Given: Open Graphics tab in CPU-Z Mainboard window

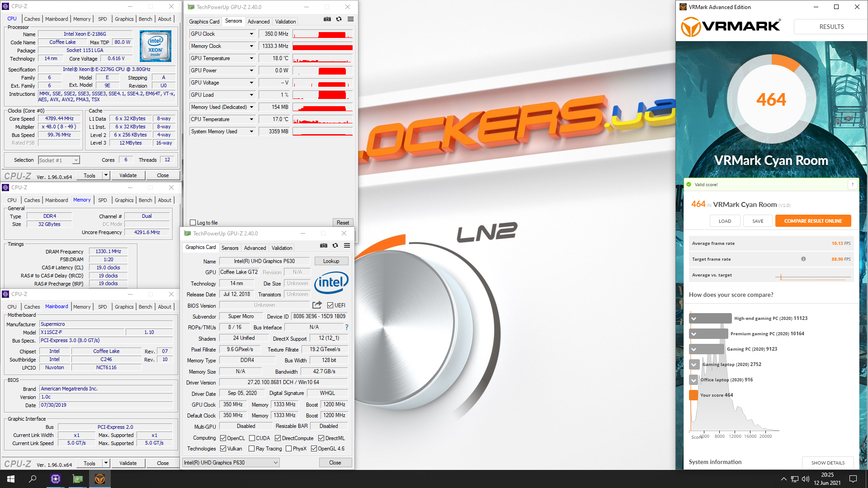Looking at the screenshot, I should click(x=124, y=307).
